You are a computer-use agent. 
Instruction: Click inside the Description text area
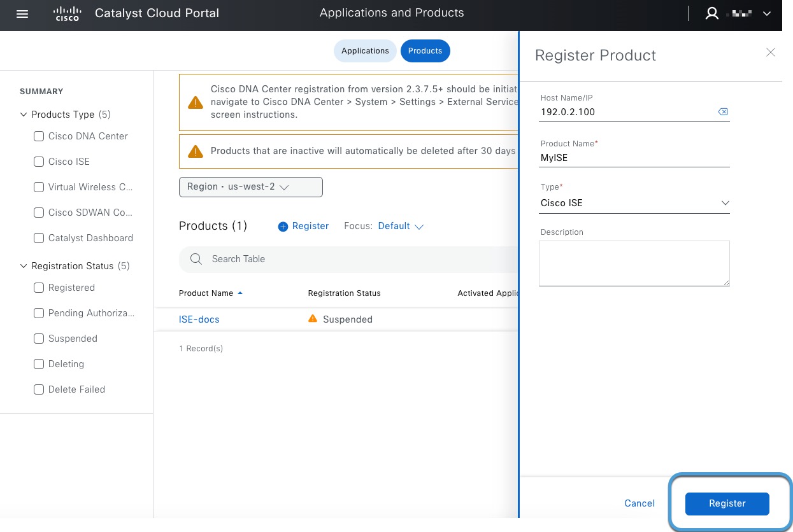pyautogui.click(x=634, y=263)
